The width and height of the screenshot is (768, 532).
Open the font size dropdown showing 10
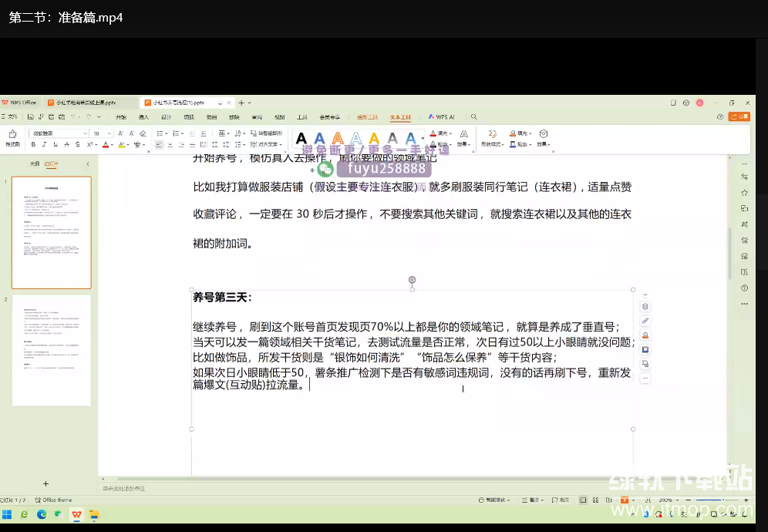[x=109, y=133]
